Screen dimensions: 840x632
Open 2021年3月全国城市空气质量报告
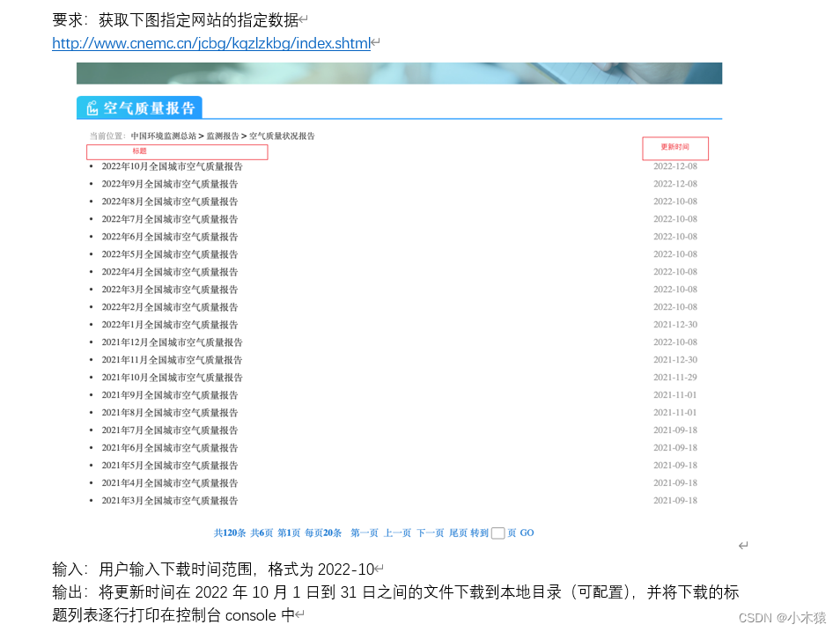point(169,500)
